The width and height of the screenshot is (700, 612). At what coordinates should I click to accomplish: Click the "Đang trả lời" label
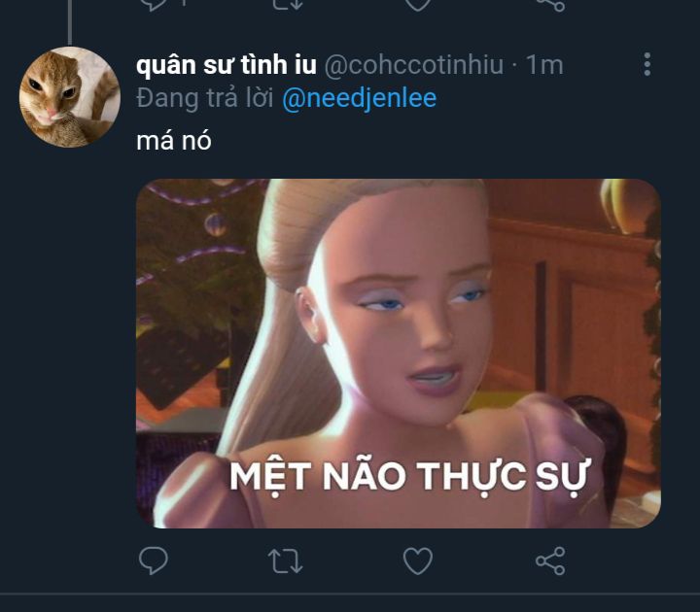click(x=205, y=98)
